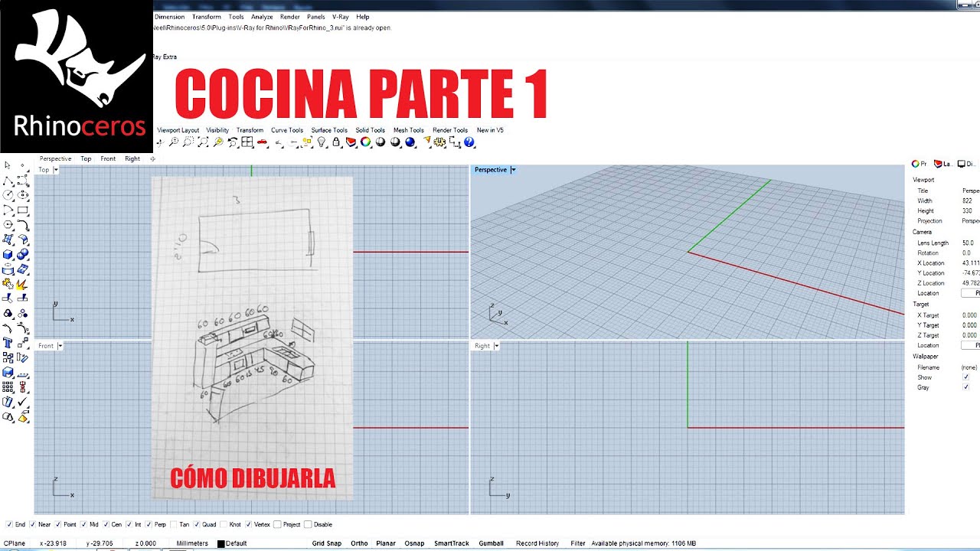Open the Analyze menu
Image resolution: width=980 pixels, height=551 pixels.
point(262,17)
